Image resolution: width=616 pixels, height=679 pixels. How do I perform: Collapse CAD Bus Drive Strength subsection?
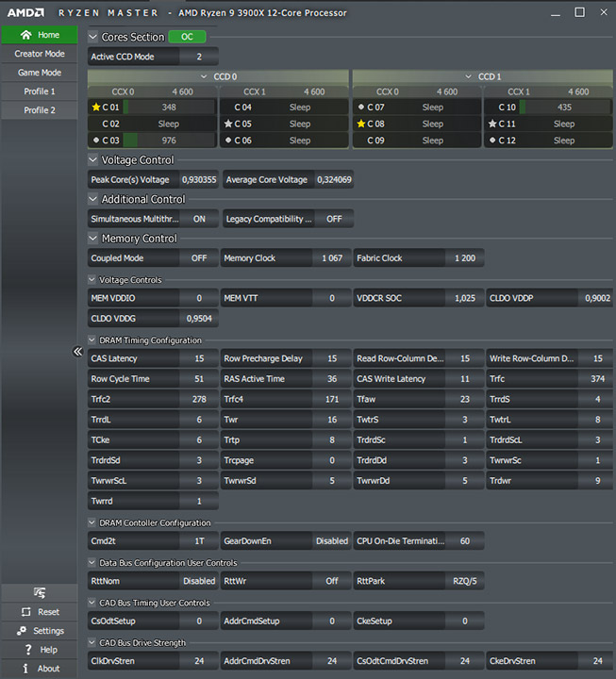[92, 642]
